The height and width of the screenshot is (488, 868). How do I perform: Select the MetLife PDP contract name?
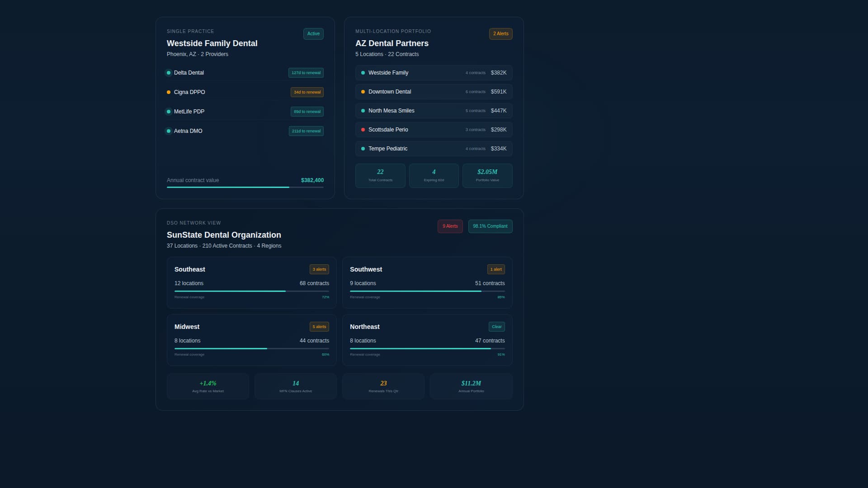(x=189, y=112)
